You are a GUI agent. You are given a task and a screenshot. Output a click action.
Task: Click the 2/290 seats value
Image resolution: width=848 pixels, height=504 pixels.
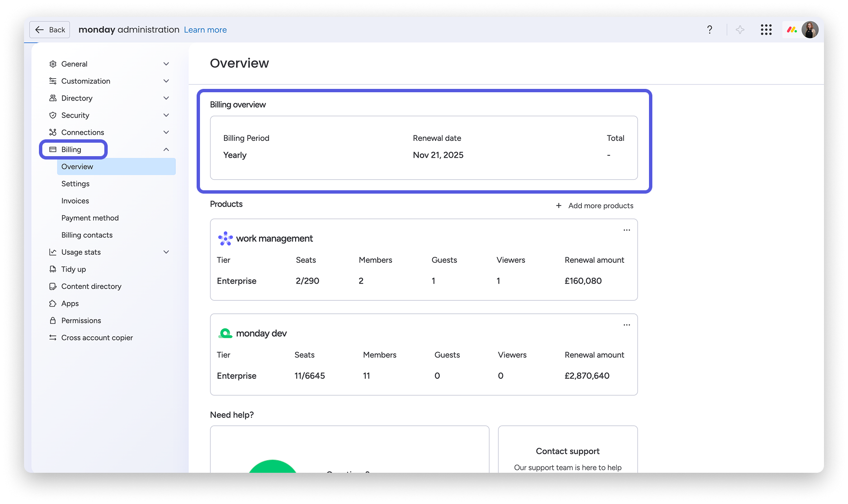[x=308, y=281]
